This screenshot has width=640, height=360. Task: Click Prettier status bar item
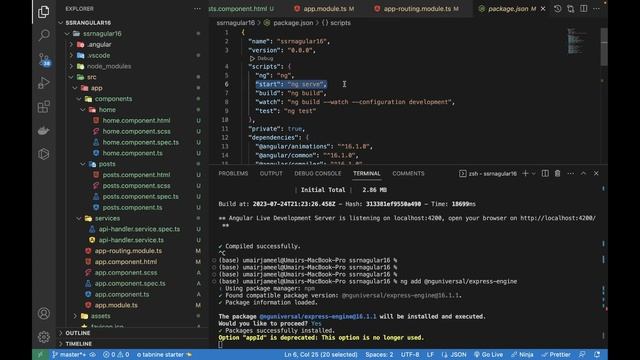tap(556, 354)
